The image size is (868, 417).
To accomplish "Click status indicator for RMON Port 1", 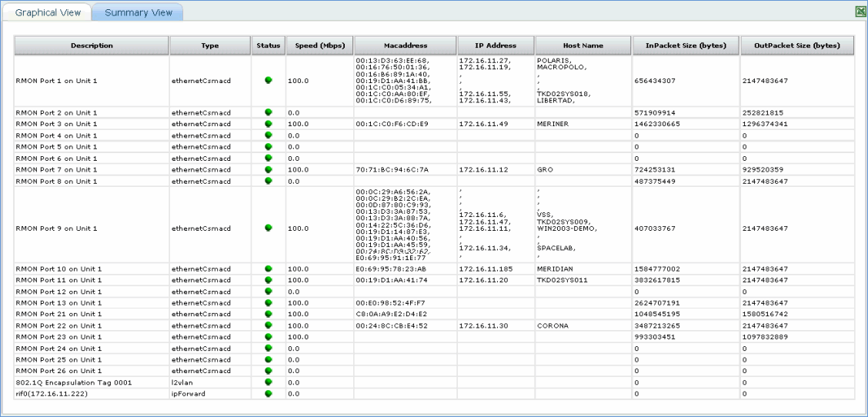I will click(x=268, y=80).
